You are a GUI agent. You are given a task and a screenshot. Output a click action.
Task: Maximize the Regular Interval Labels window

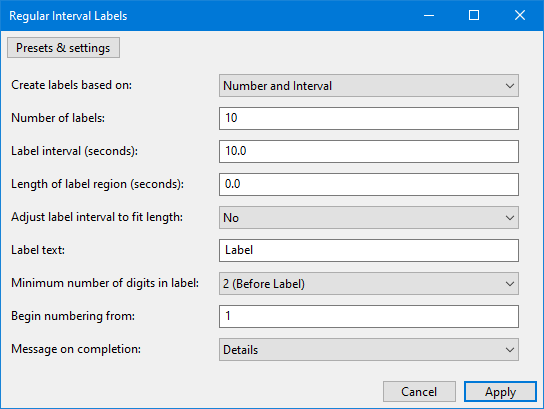point(474,15)
